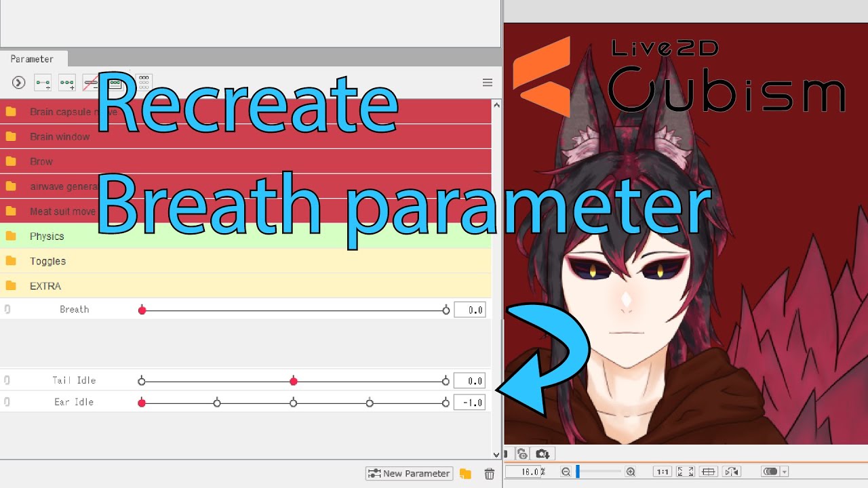
Task: Click Tail Idle slider's rightmost key point
Action: [x=446, y=382]
